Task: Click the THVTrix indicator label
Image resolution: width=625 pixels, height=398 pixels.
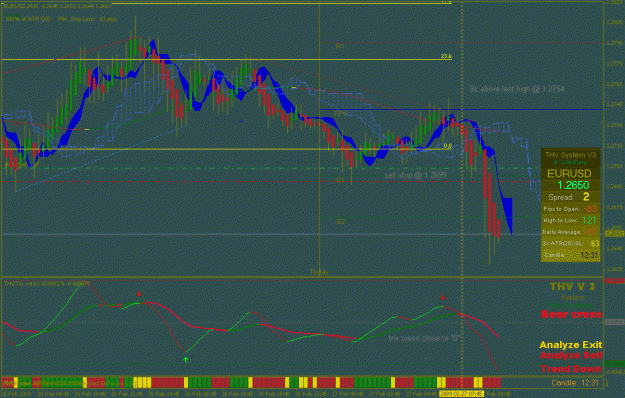Action: point(47,284)
